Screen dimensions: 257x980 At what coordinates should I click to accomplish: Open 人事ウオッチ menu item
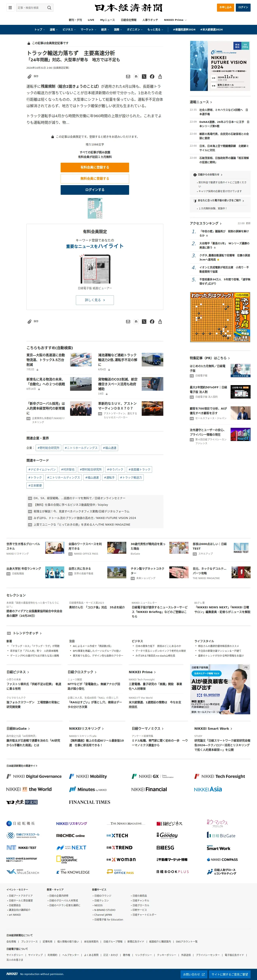pos(150,20)
